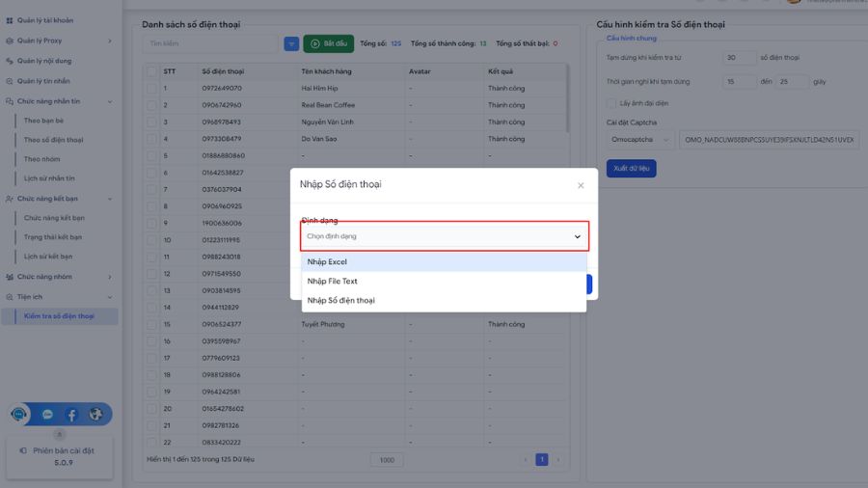Enable the Lấy ảnh đại diện checkbox

coord(611,103)
